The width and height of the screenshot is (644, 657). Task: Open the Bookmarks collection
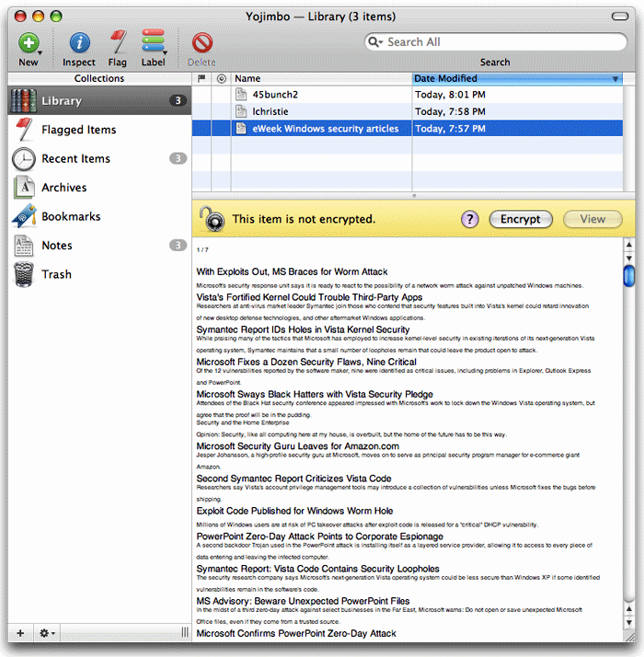point(99,216)
